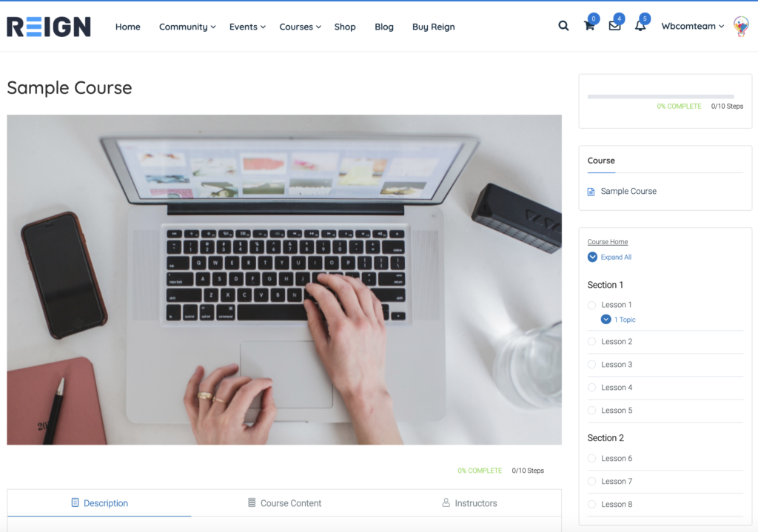Open the Buy Reign menu item
This screenshot has width=758, height=532.
(433, 27)
